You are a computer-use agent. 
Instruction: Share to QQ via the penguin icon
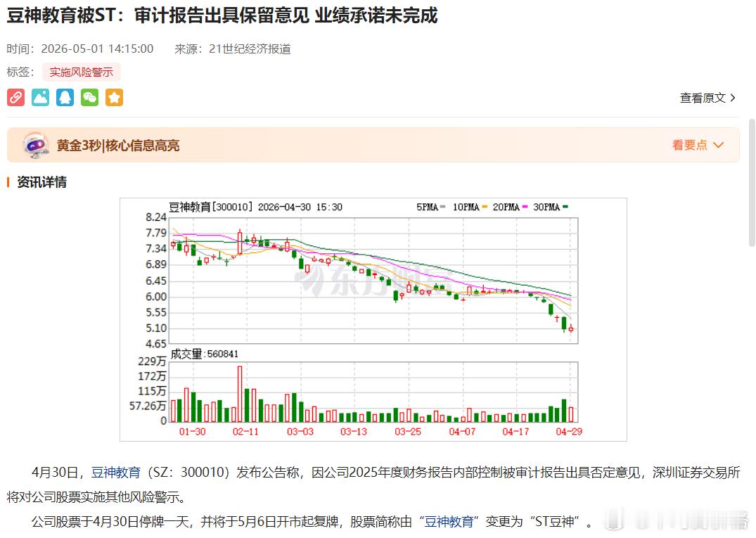tap(65, 97)
